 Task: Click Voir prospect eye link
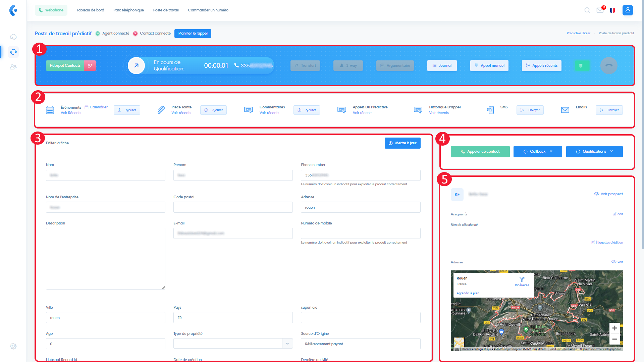point(608,194)
